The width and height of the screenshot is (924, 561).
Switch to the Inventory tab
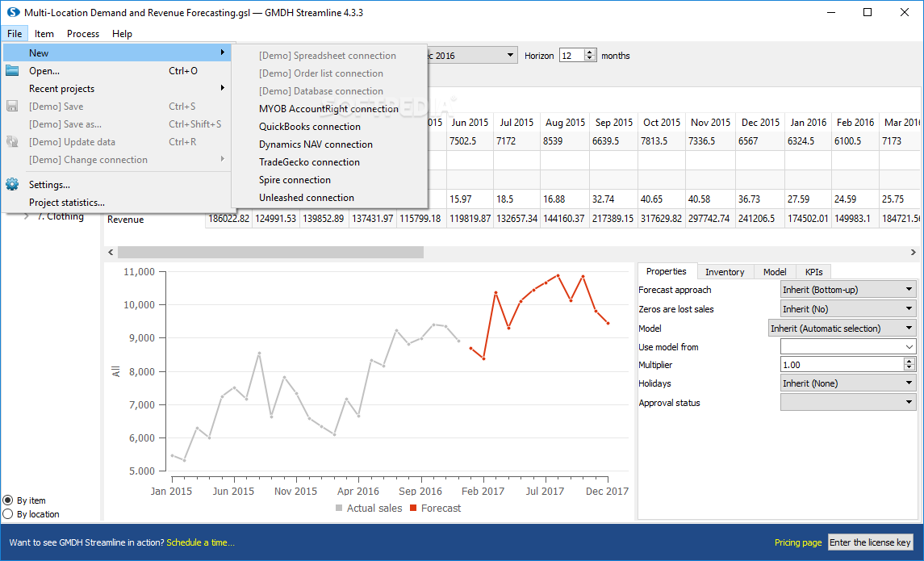coord(724,272)
